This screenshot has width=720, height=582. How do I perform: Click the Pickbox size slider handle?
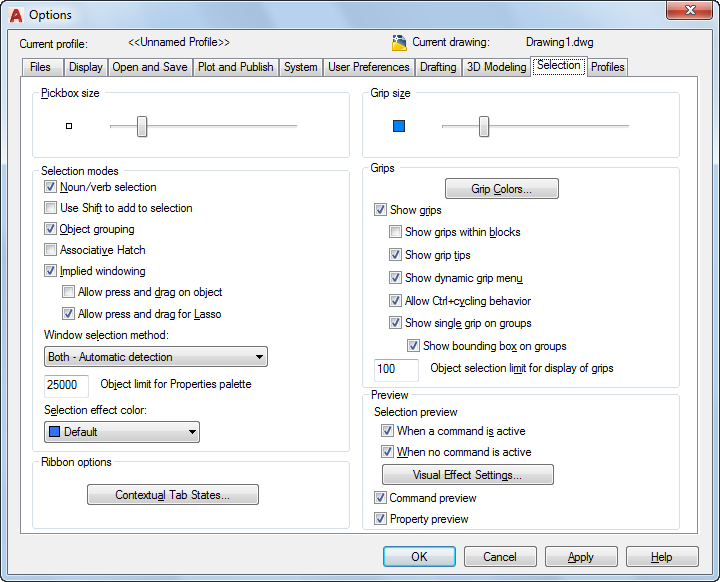tap(142, 126)
